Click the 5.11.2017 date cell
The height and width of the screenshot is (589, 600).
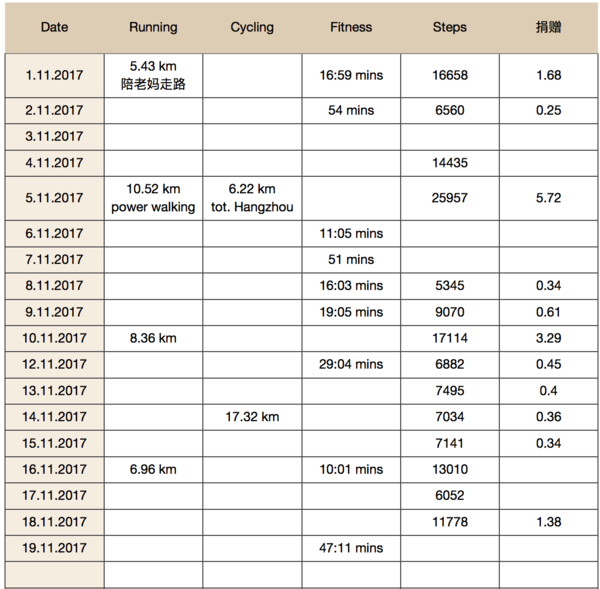[x=54, y=198]
